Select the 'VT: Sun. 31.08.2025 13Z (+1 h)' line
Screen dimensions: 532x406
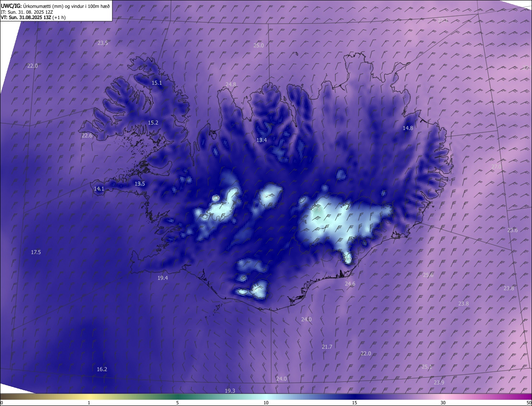pos(33,17)
